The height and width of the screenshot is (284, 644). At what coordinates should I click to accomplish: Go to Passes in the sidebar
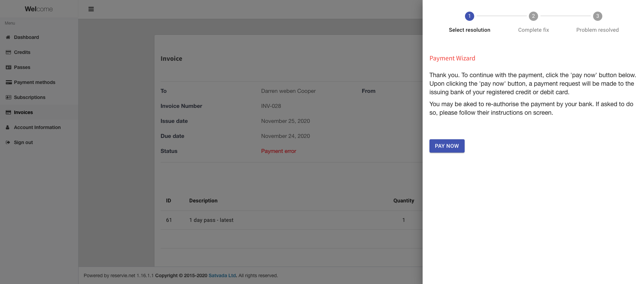click(39, 67)
